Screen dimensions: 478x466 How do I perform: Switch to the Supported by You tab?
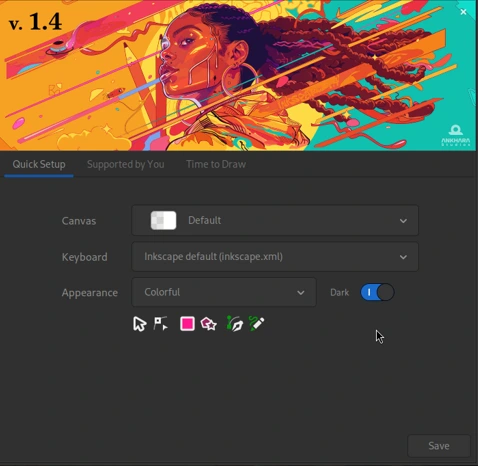pos(126,164)
